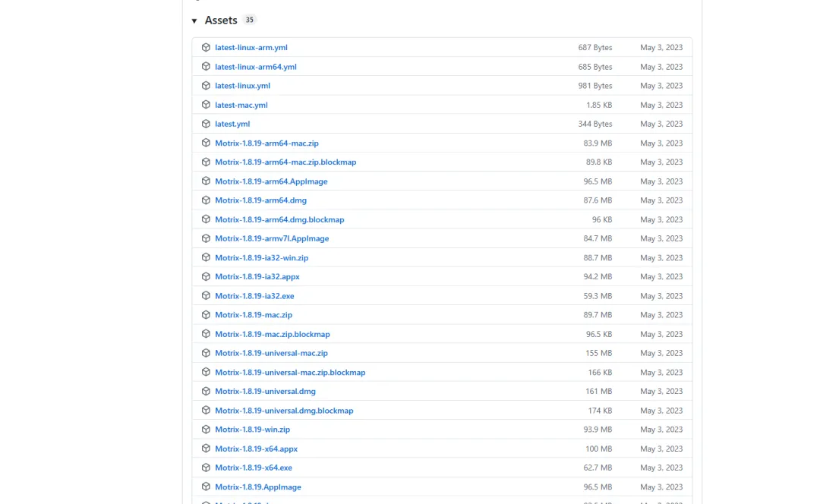Download latest-linux-arm64.yml file

(x=255, y=67)
